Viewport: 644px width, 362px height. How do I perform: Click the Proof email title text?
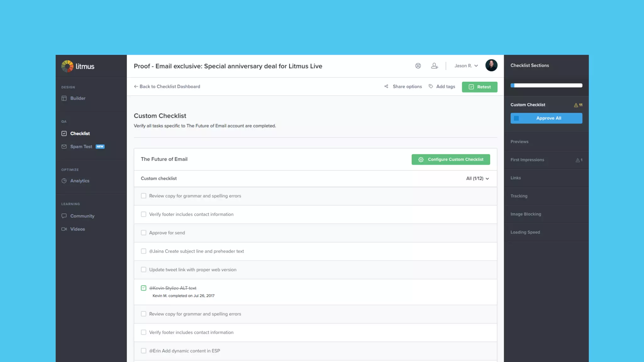[228, 66]
